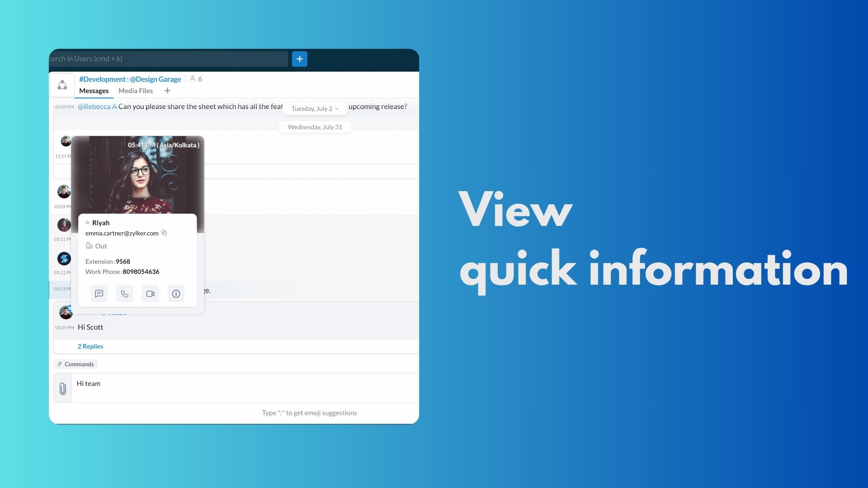Click the add new channel plus button
This screenshot has width=868, height=488.
[299, 58]
